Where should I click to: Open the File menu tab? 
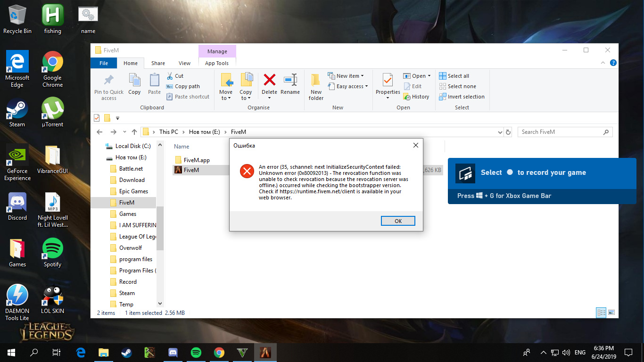104,63
